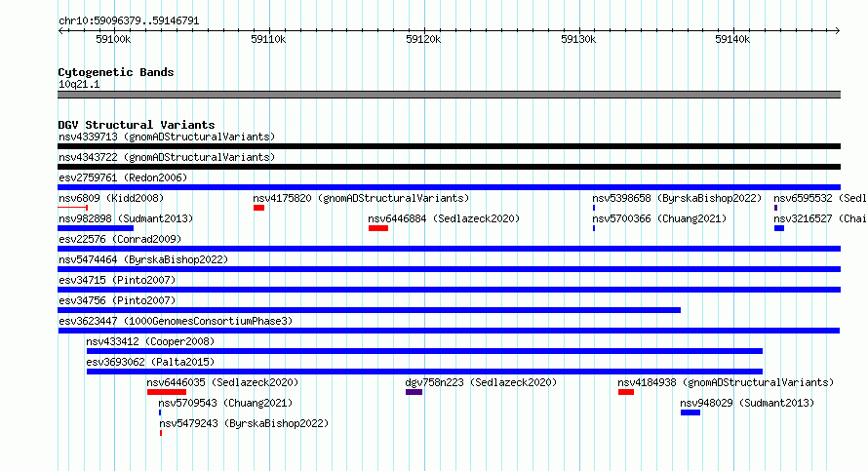Open esv3623447 1000GenomesConsortiumPhase3 label
The height and width of the screenshot is (471, 868).
click(176, 321)
